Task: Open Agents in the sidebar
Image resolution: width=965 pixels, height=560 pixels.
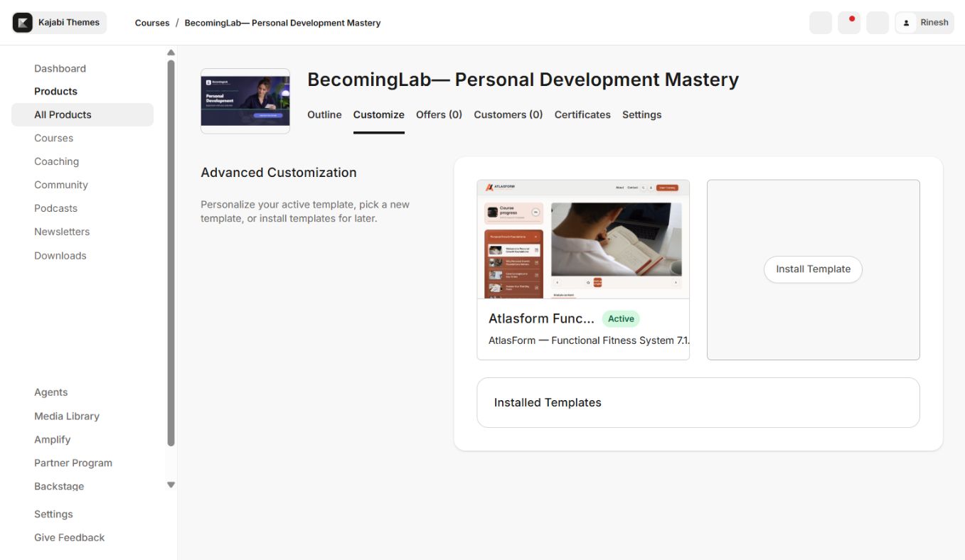Action: (50, 392)
